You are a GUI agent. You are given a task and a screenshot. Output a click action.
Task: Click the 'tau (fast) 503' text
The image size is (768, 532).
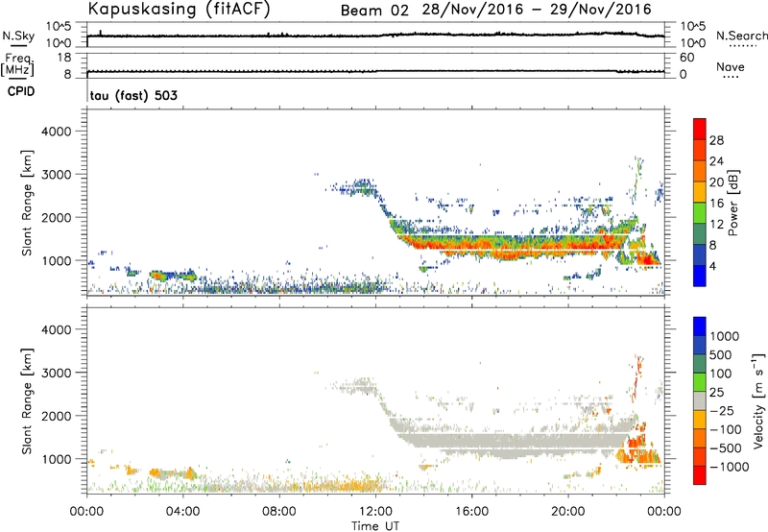pyautogui.click(x=133, y=95)
